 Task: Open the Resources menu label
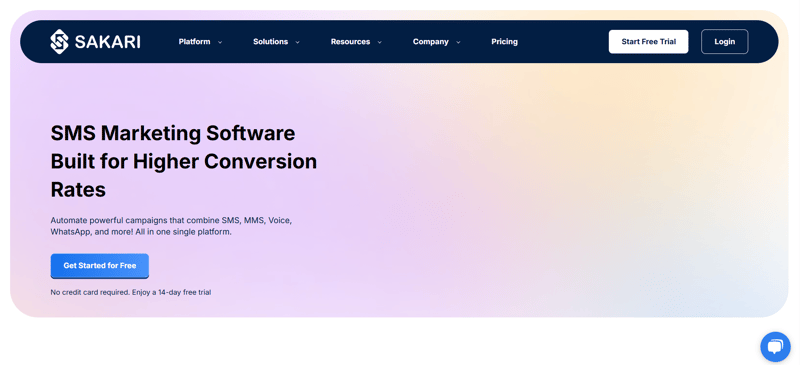pos(351,42)
